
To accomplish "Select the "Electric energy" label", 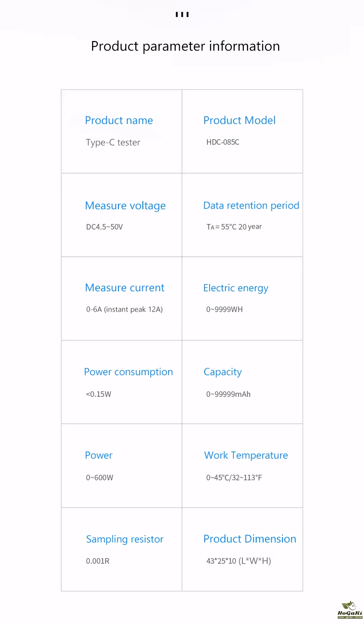I will (x=236, y=288).
